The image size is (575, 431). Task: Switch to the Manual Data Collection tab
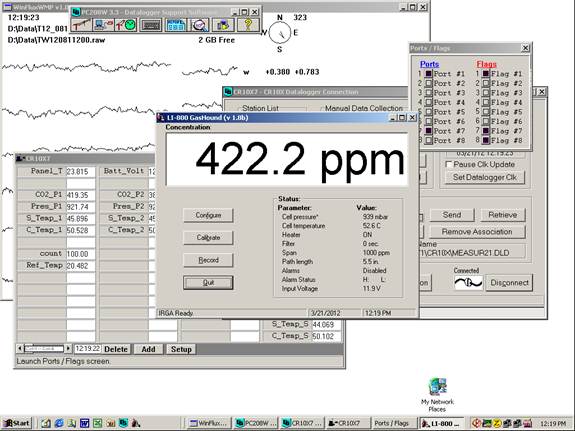(x=364, y=108)
